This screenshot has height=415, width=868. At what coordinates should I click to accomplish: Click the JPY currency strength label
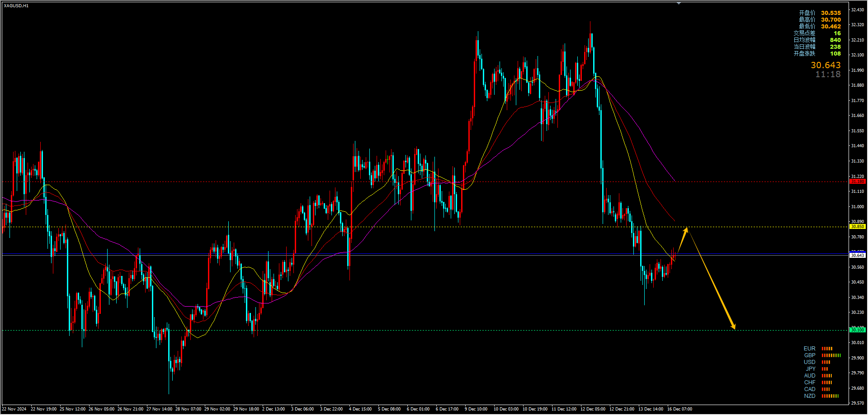coord(811,369)
